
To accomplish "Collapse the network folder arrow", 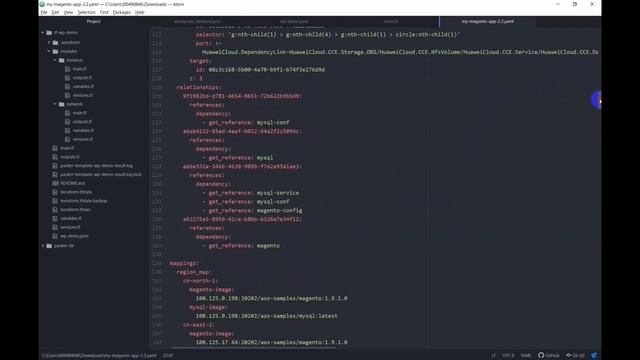I will pos(56,104).
